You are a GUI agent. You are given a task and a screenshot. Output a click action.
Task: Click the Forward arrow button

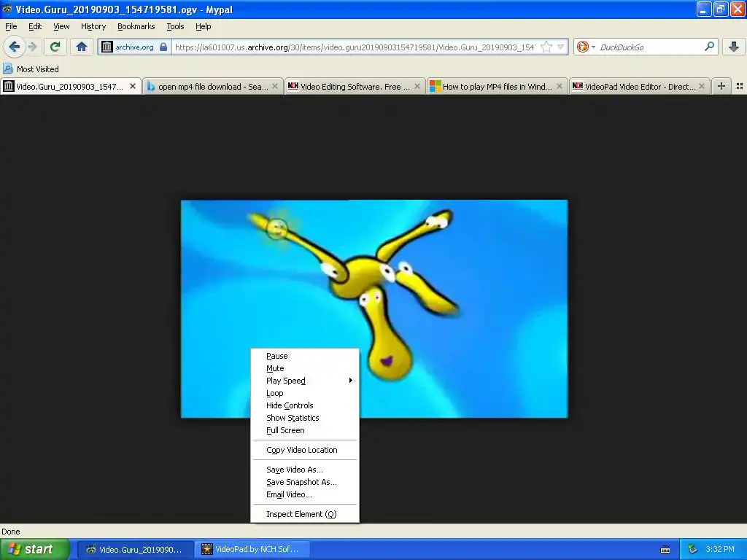(x=33, y=47)
